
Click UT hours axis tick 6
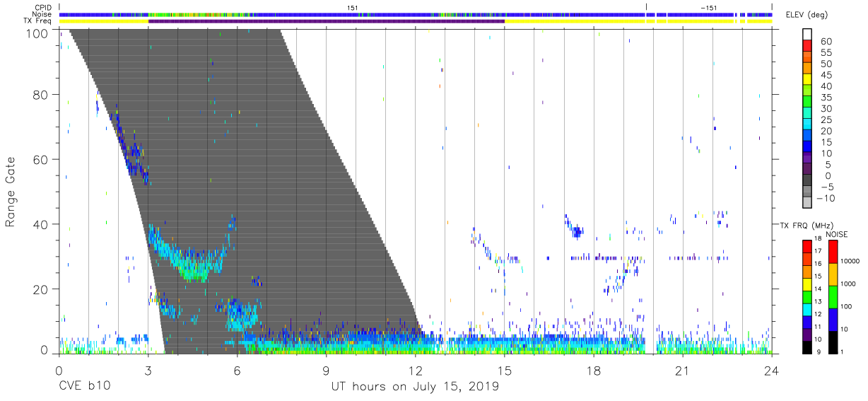(x=237, y=370)
